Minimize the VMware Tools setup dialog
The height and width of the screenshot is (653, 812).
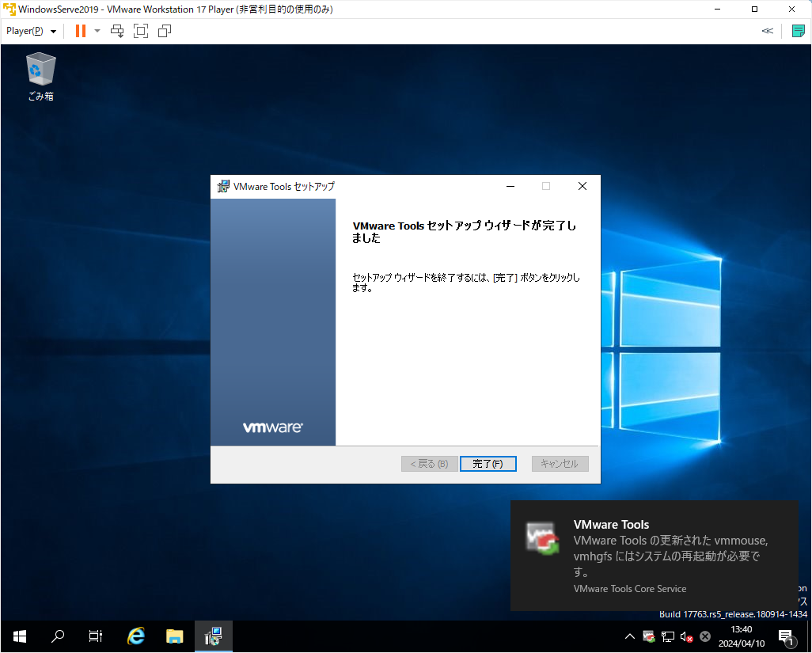click(510, 187)
